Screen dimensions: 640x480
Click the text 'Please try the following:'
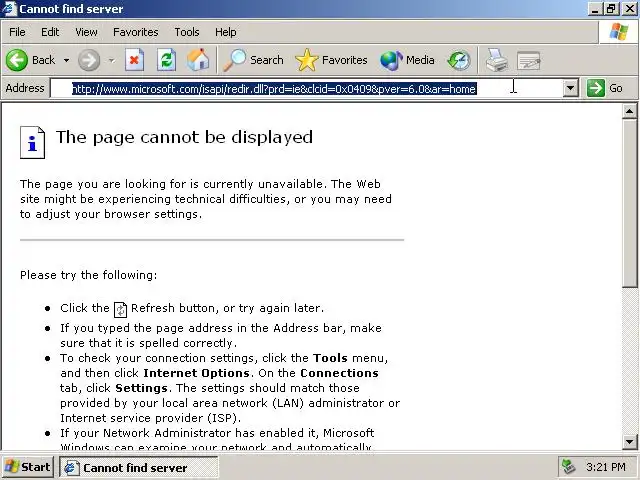pos(89,275)
